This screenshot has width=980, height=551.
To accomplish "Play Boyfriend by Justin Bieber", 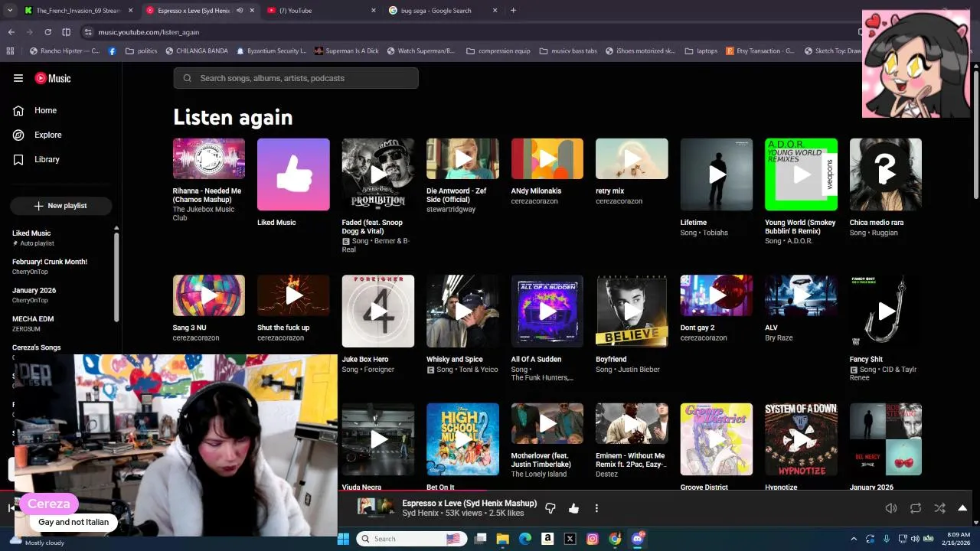I will (x=632, y=311).
